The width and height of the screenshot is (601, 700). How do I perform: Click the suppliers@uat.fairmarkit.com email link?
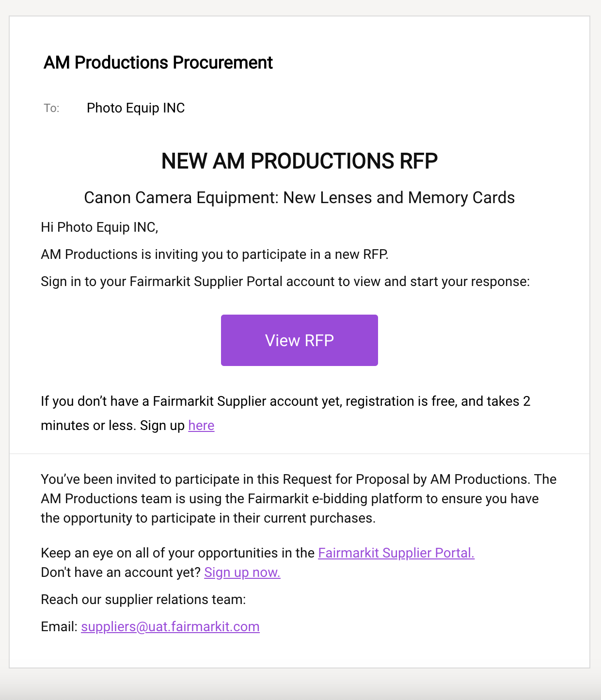click(170, 626)
